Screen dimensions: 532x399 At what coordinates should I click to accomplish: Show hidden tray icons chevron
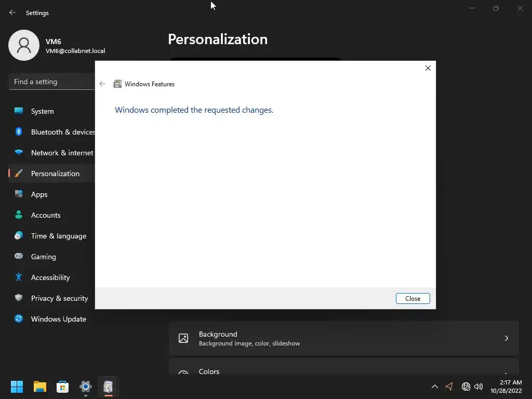click(x=435, y=387)
